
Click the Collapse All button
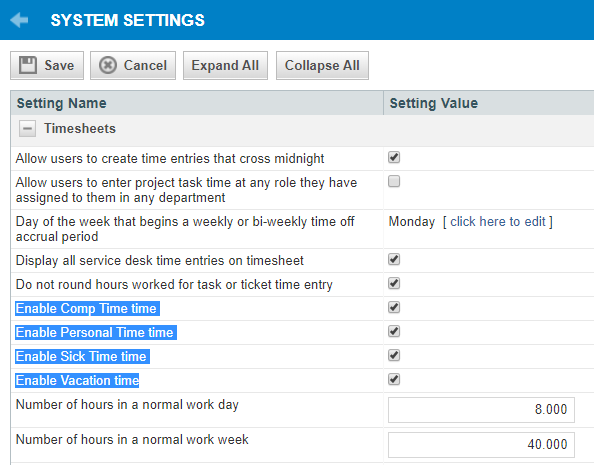click(x=322, y=66)
